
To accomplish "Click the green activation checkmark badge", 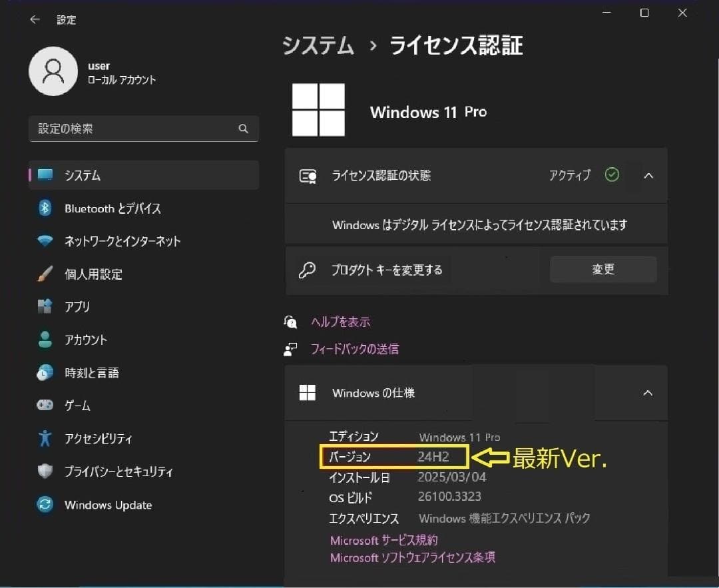I will (x=612, y=175).
